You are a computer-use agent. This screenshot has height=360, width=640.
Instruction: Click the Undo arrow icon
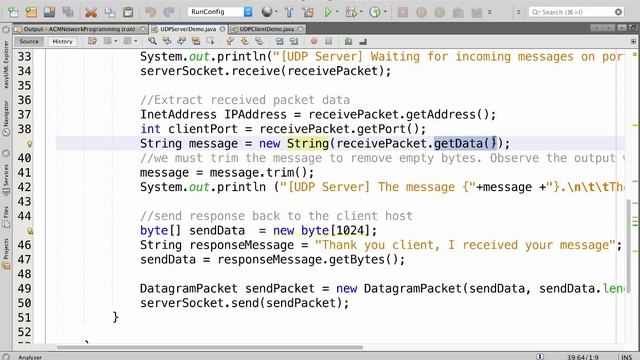pos(151,12)
